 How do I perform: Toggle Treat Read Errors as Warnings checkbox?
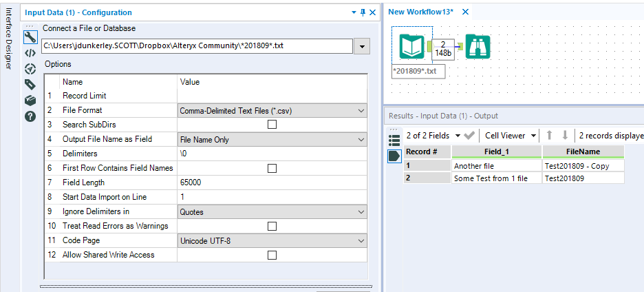click(x=272, y=226)
